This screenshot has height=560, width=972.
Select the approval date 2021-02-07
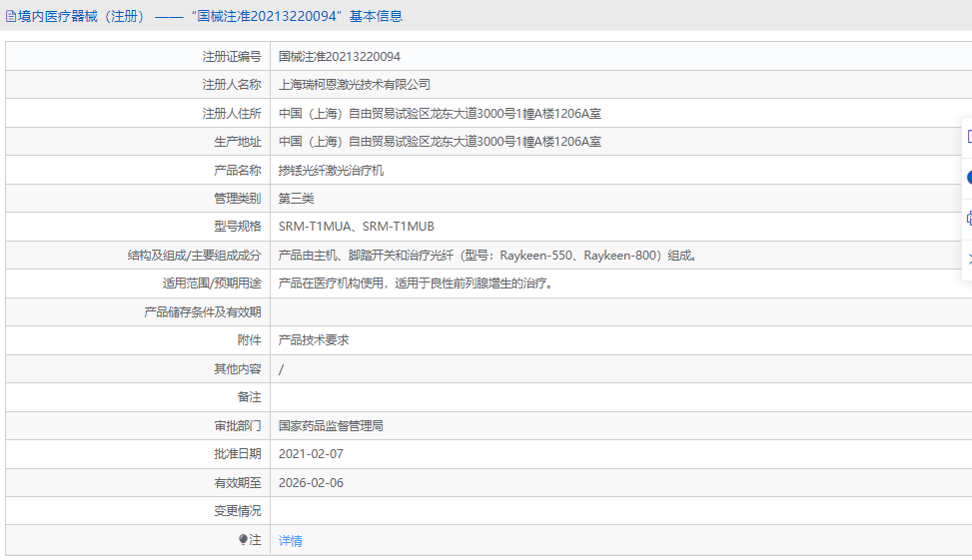pyautogui.click(x=311, y=453)
